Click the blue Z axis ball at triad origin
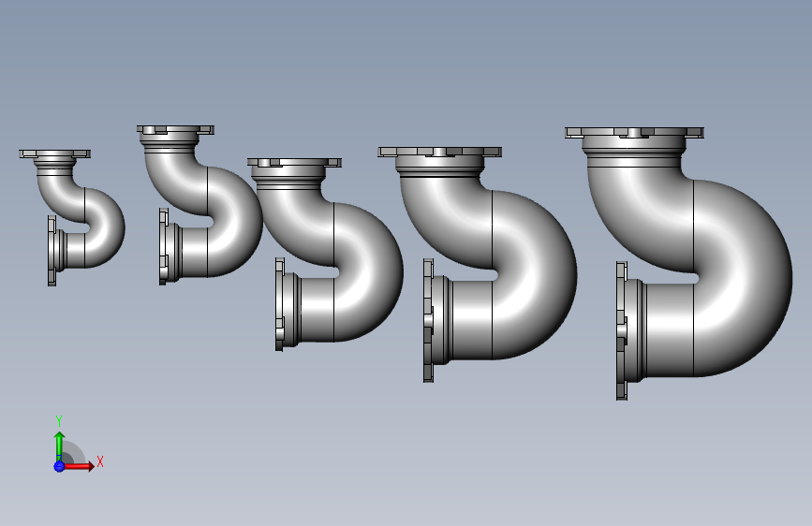812x526 pixels. point(59,466)
